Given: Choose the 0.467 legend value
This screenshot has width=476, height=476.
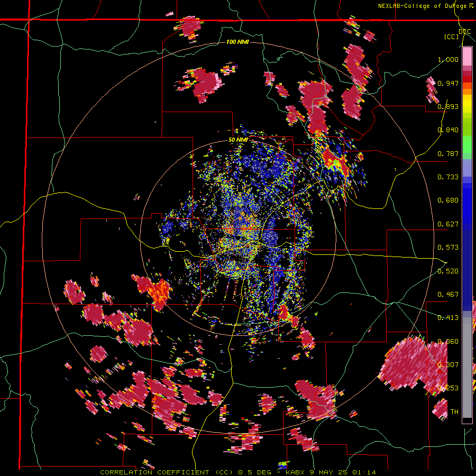Looking at the screenshot, I should (448, 295).
